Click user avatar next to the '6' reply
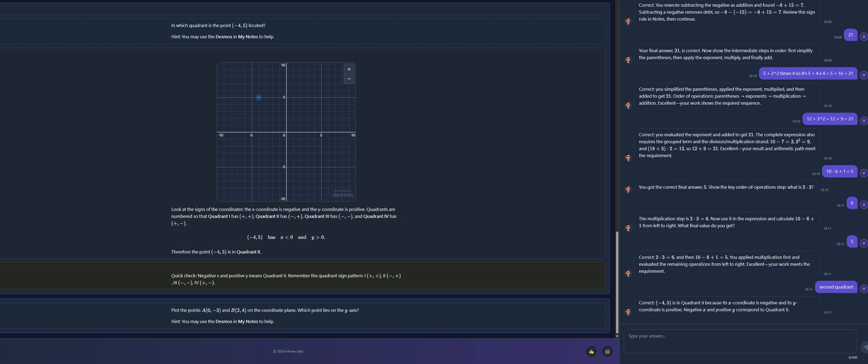868x364 pixels. click(864, 204)
